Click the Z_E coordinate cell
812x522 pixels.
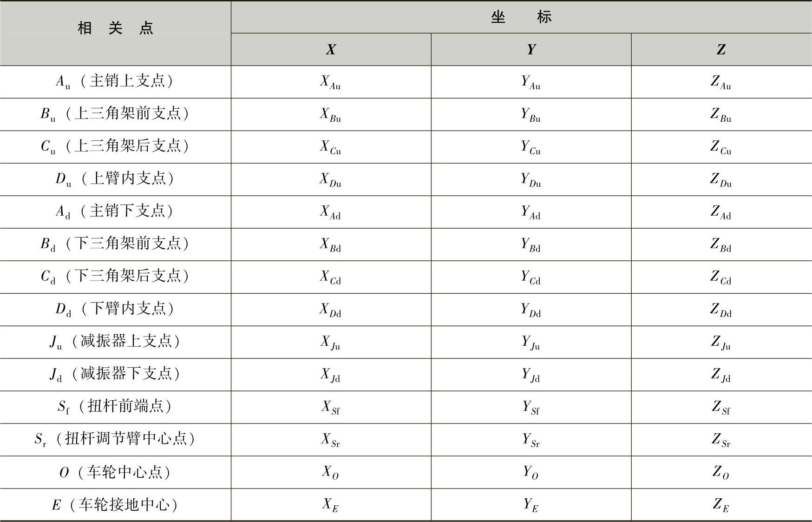721,505
